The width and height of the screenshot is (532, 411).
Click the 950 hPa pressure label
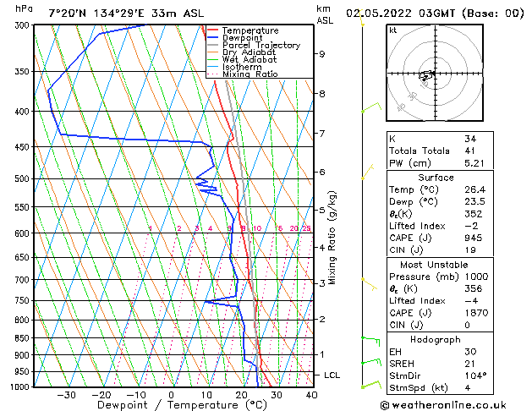24,371
